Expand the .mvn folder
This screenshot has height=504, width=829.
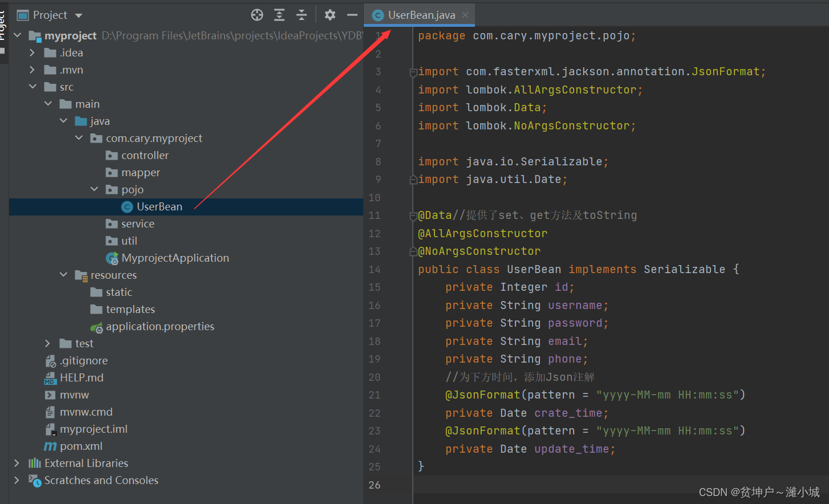tap(32, 70)
